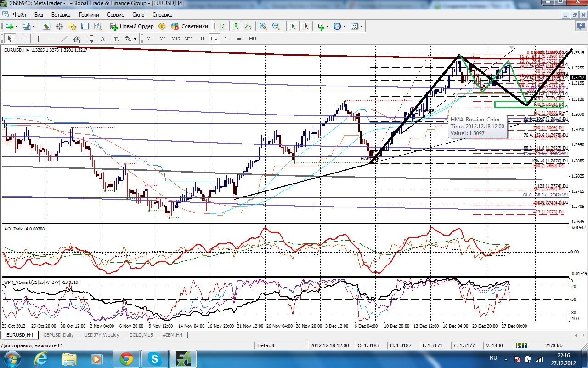Select the Crosshair tool
588x368 pixels.
coord(22,39)
